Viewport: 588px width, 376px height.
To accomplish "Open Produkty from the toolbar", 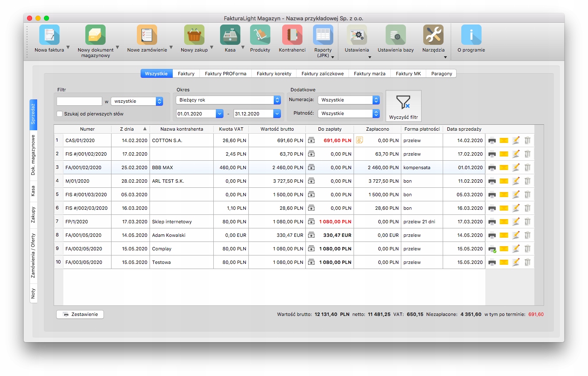I will point(260,35).
